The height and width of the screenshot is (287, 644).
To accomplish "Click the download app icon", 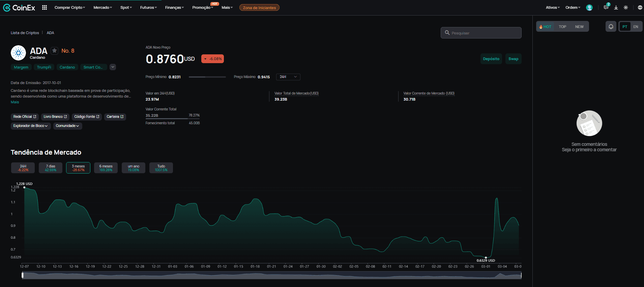I will pos(616,7).
